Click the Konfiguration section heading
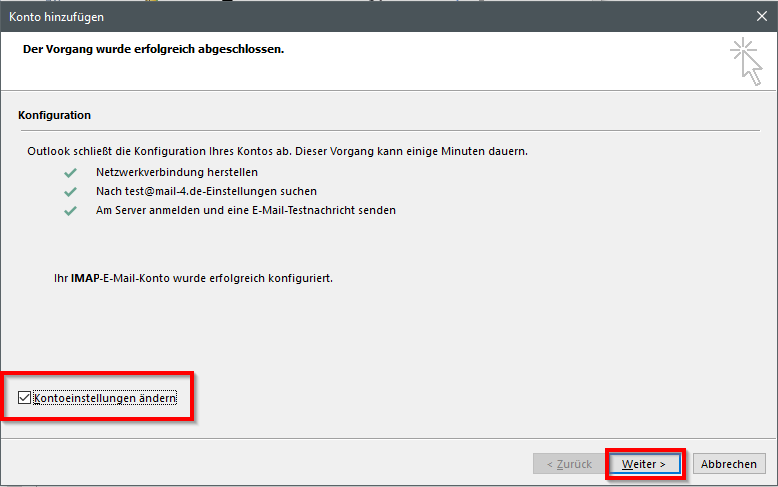Viewport: 778px width, 487px height. (54, 115)
